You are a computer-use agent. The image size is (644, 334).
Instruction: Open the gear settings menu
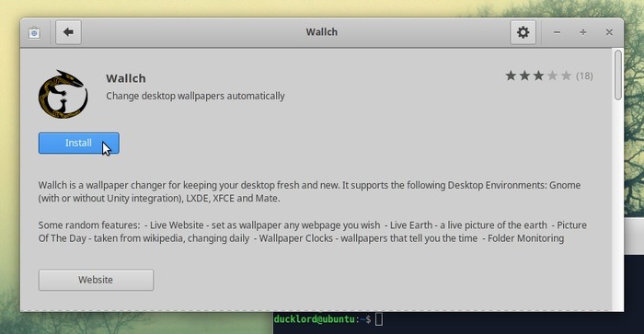pos(523,32)
